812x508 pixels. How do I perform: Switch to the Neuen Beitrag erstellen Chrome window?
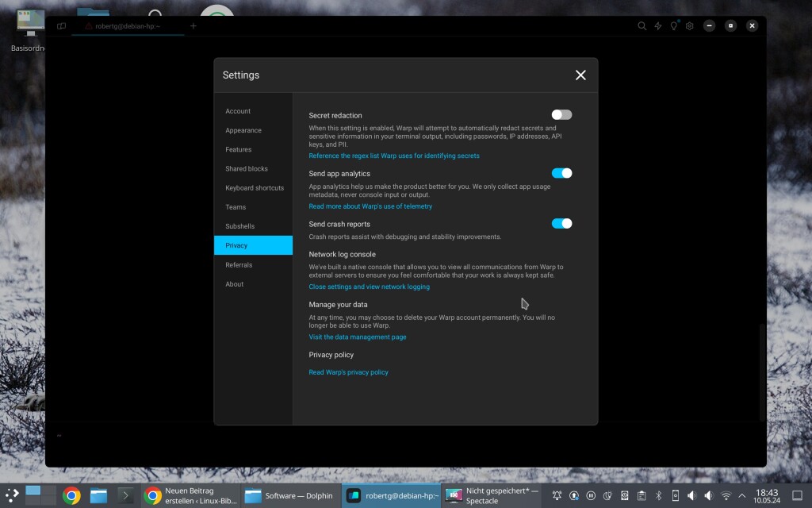pyautogui.click(x=190, y=495)
